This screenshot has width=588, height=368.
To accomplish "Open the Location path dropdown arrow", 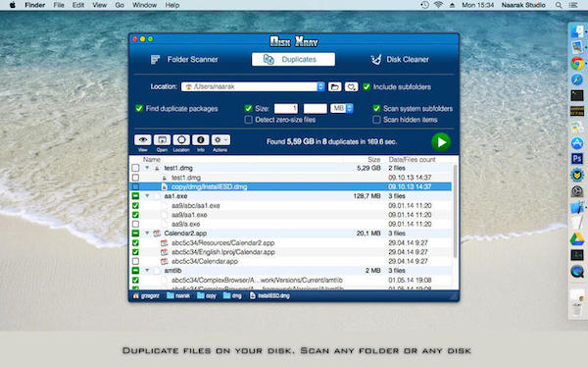I will point(320,86).
